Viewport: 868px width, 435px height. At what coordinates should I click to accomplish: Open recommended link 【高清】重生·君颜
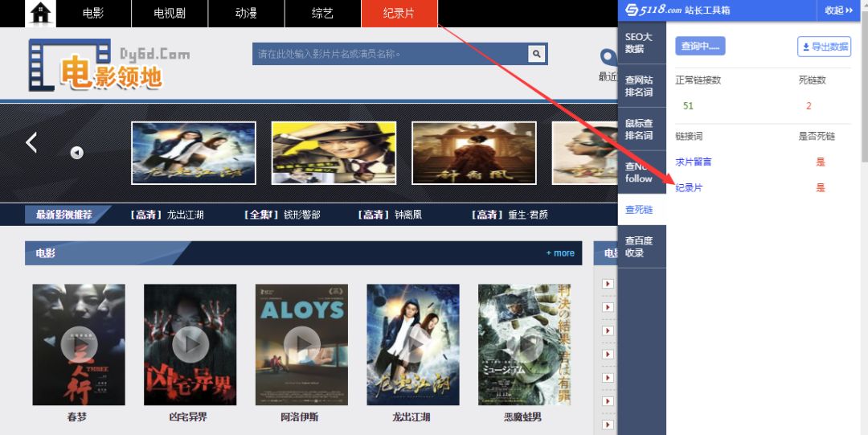(510, 215)
